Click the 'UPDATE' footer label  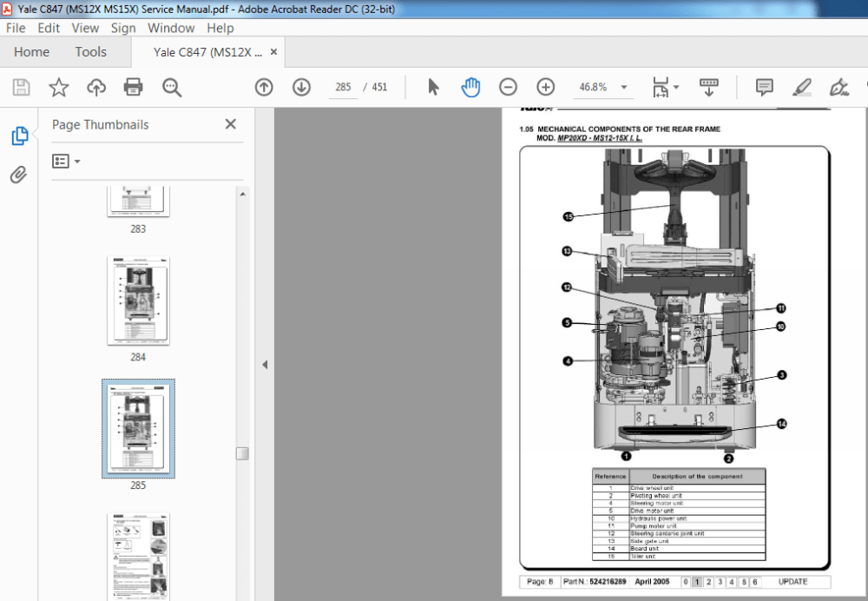tap(792, 582)
